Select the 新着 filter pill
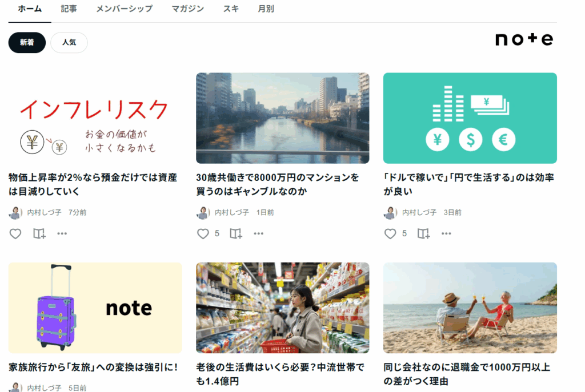Screen dimensions: 585x392 click(27, 42)
